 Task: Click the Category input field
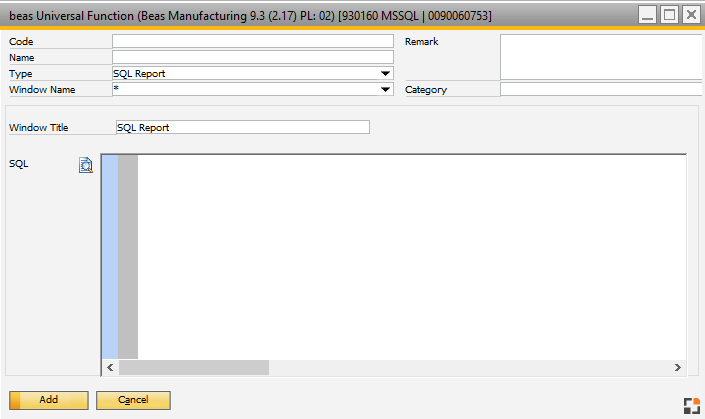601,90
